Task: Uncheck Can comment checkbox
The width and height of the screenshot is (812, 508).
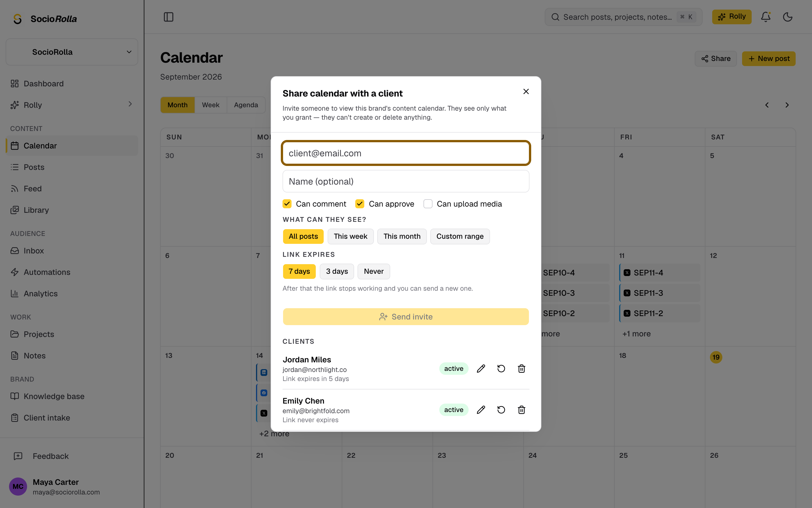Action: point(287,204)
